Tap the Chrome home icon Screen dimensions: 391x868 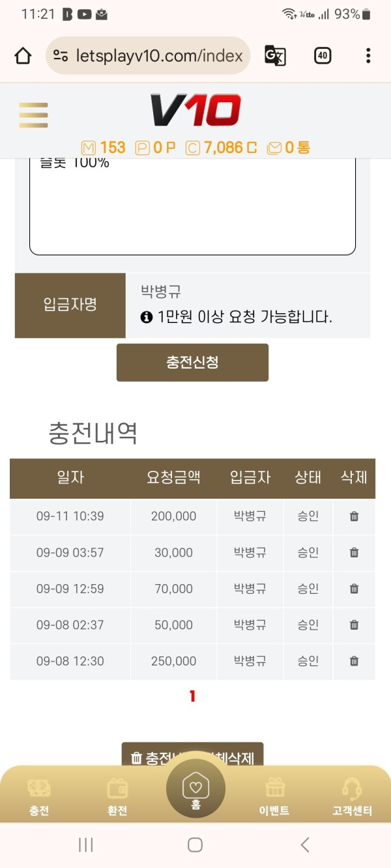(x=23, y=56)
